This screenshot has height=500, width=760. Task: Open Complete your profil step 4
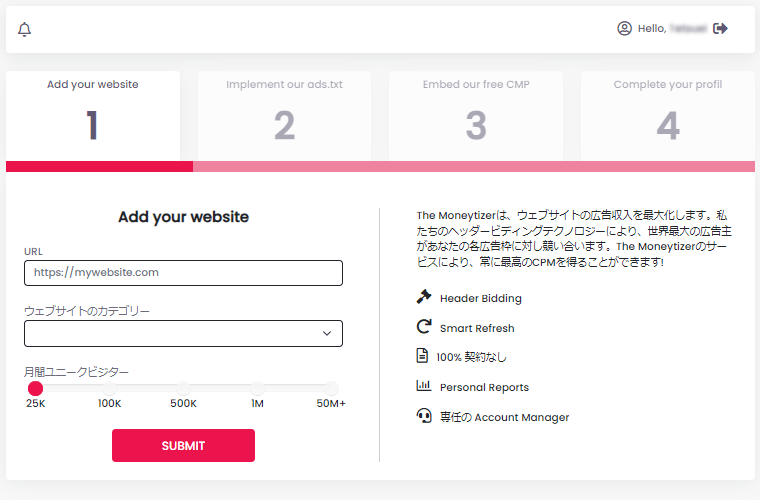[668, 116]
